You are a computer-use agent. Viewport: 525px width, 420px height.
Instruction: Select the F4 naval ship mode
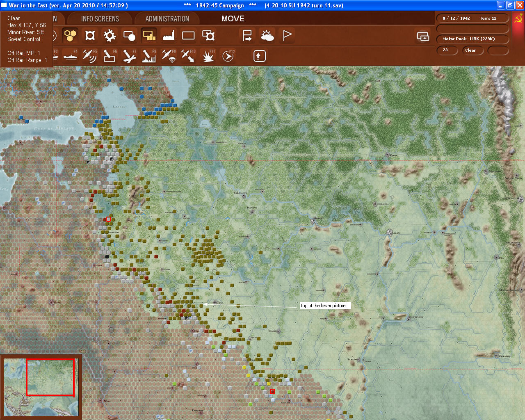70,56
